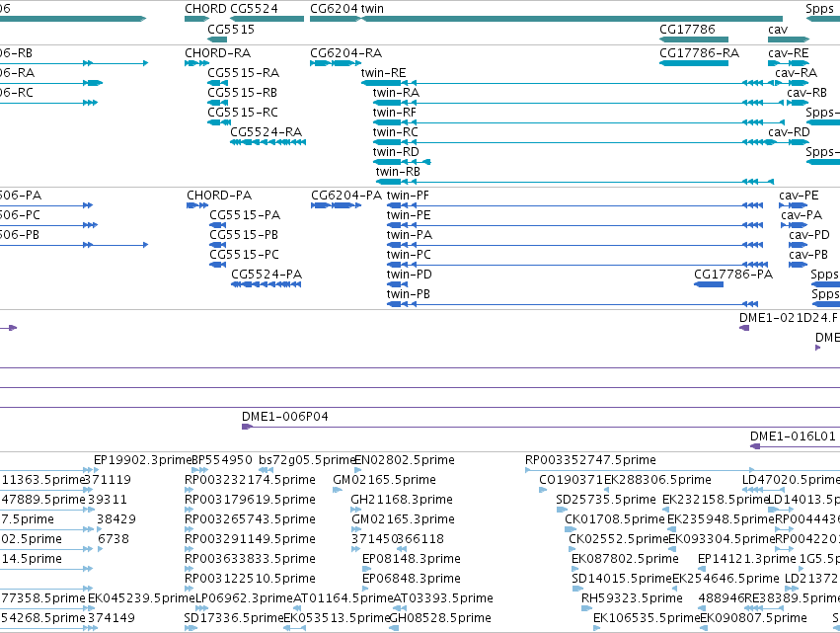Select transcript CHORD-RA
This screenshot has width=840, height=633.
coord(217,53)
